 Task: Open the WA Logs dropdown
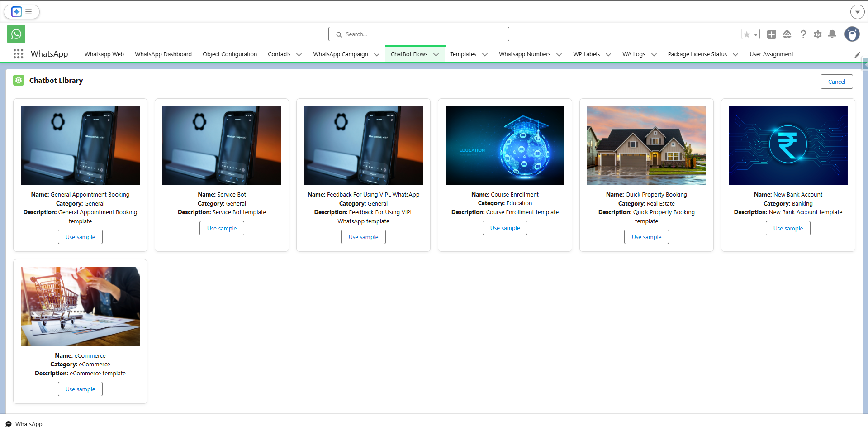(x=654, y=54)
